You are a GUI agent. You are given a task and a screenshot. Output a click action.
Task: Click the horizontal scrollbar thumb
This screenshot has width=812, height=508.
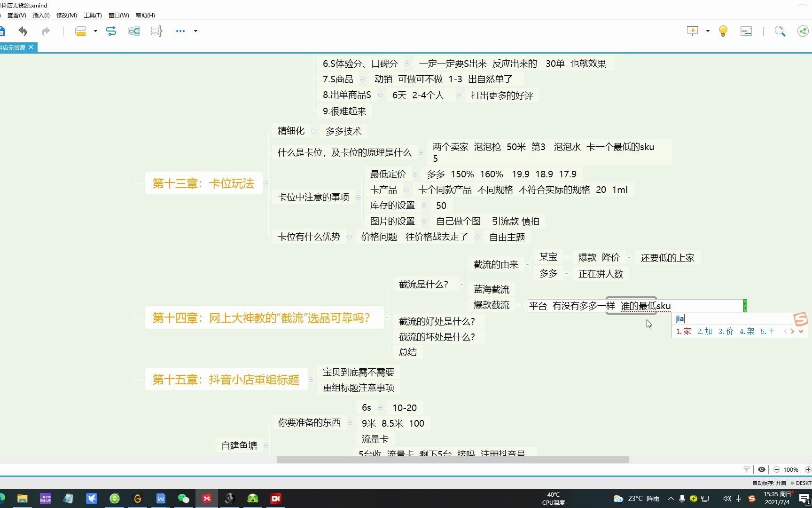pyautogui.click(x=453, y=460)
